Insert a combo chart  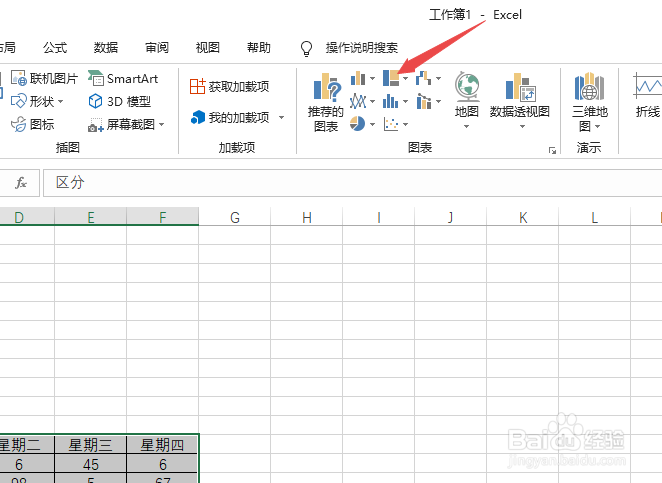(424, 101)
